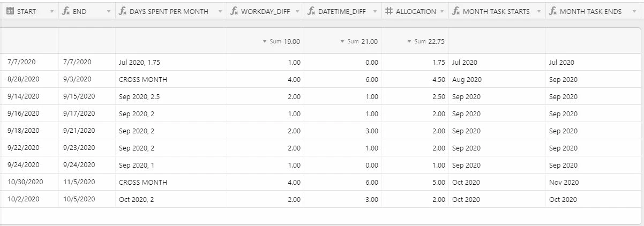Click formula icon beside MONTH TASK STARTS

coord(456,11)
